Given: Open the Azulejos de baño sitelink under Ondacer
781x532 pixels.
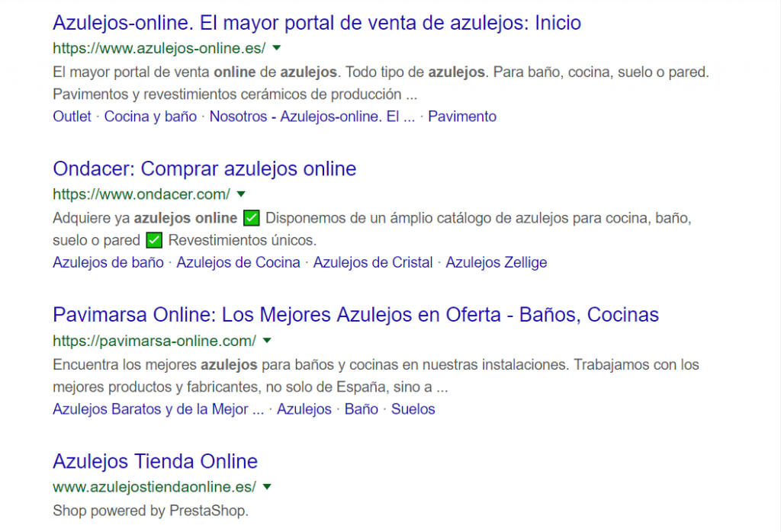Looking at the screenshot, I should 108,262.
